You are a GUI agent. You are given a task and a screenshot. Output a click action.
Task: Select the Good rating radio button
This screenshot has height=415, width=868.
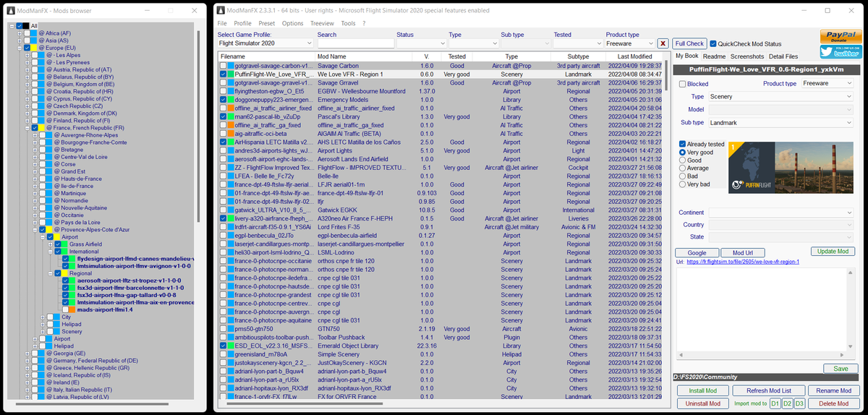pos(683,161)
